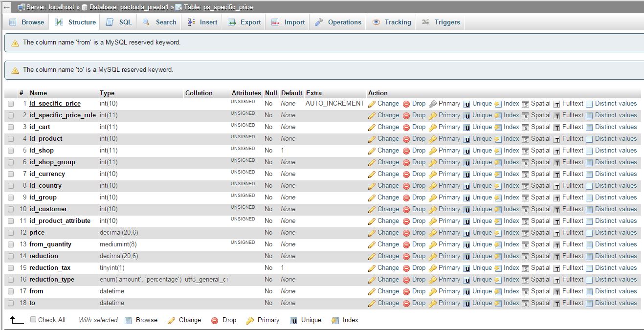This screenshot has height=330, width=644.
Task: Click the left arrow navigation panel icon
Action: 7,7
